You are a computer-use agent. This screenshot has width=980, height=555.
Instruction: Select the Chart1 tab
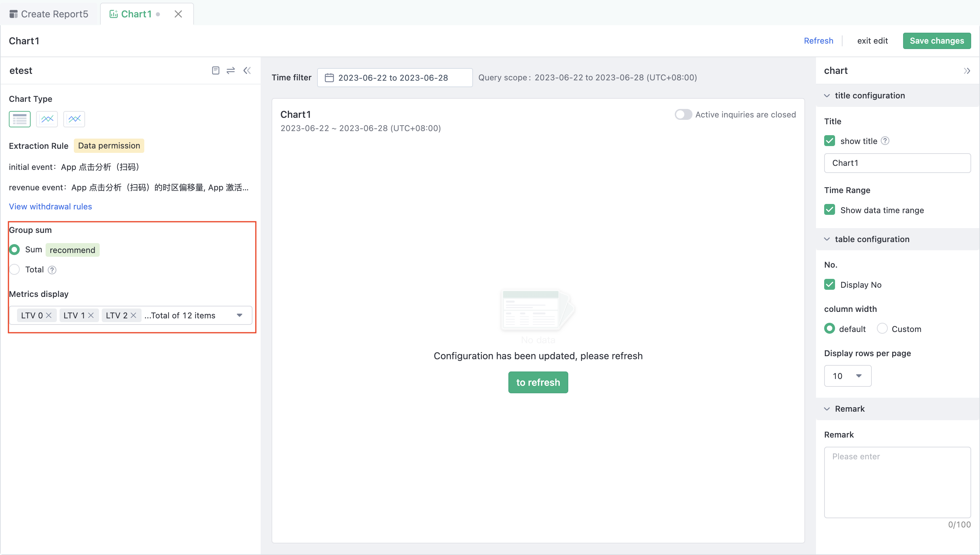point(135,14)
